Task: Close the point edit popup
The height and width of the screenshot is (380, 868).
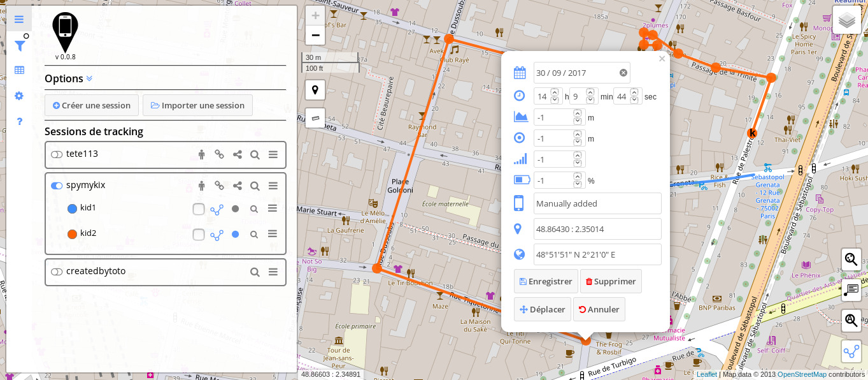Action: click(662, 59)
